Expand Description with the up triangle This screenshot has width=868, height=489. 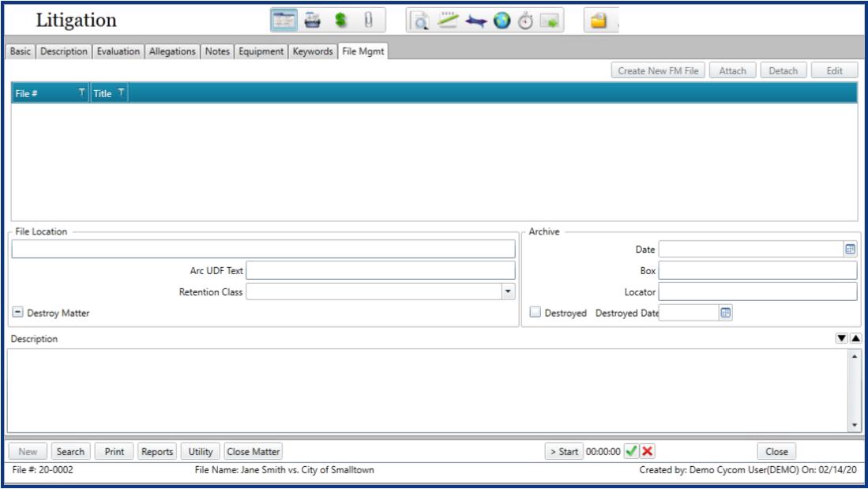tap(856, 338)
